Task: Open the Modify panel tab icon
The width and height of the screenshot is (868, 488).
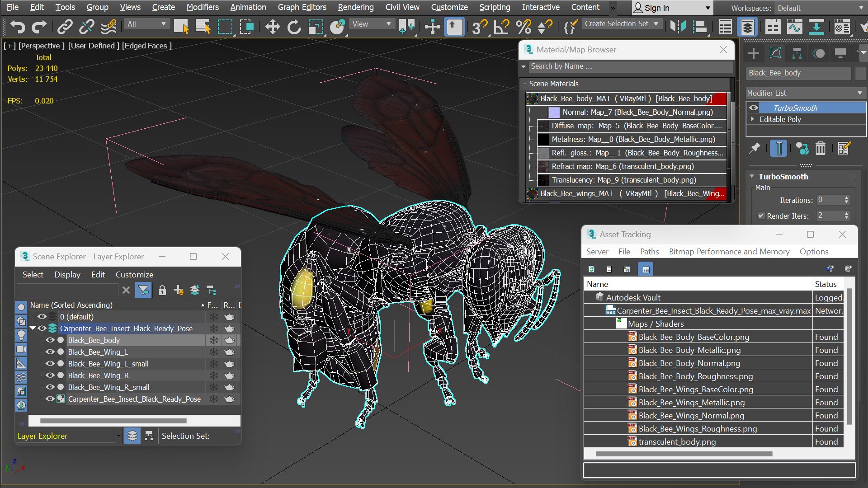Action: (775, 53)
